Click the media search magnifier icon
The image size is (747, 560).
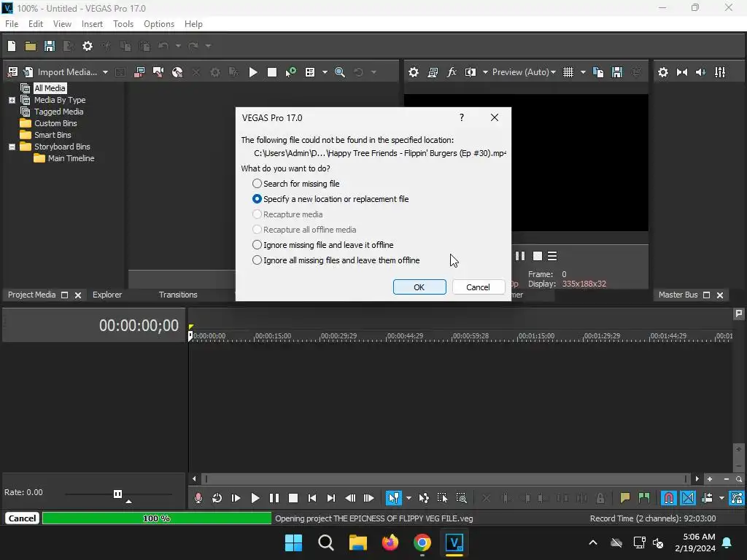pos(340,72)
